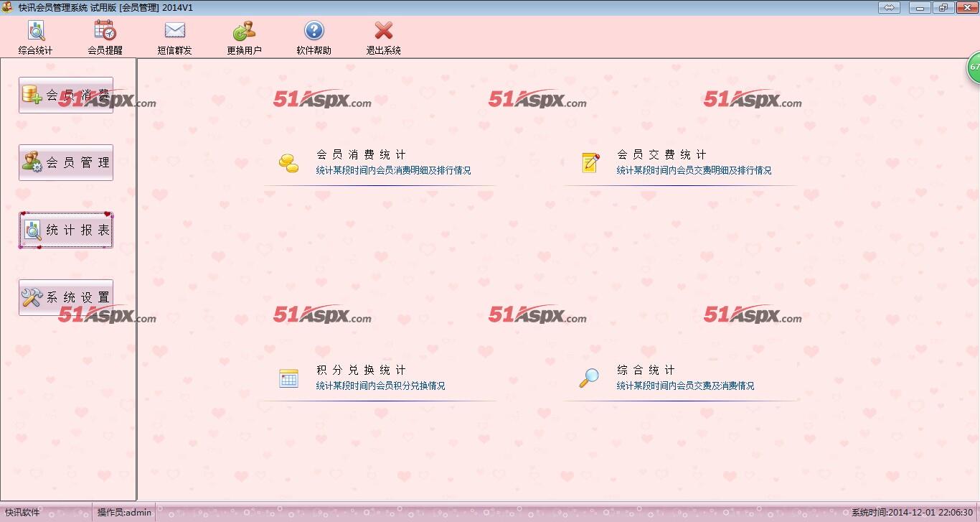Screen dimensions: 980x522
Task: Click description 统计某段时间内会员消费明细及排行情况
Action: [394, 171]
